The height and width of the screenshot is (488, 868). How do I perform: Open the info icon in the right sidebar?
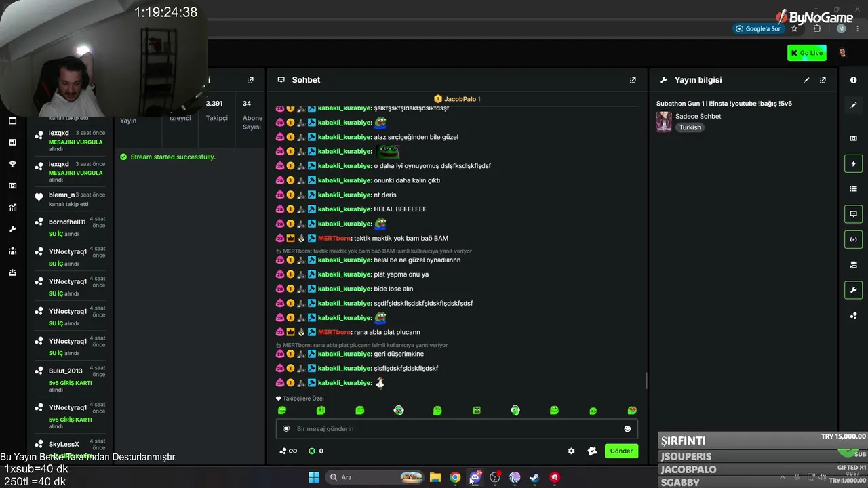tap(853, 80)
